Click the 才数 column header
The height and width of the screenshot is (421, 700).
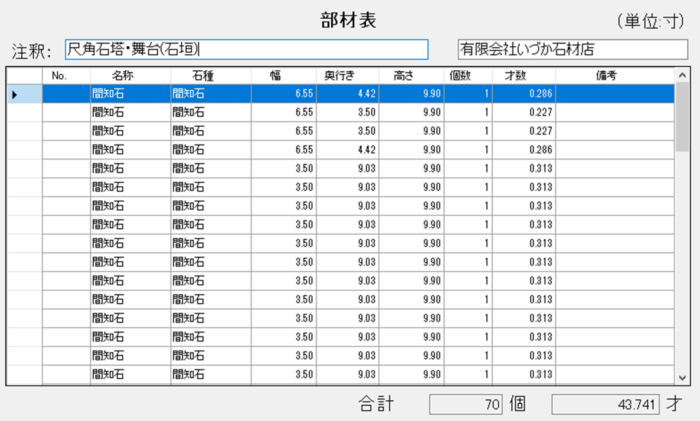[524, 76]
